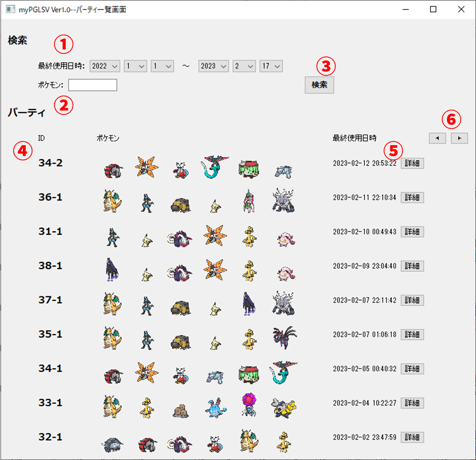Click the teal dragon Pokémon in party 34-1
The image size is (476, 460).
click(x=283, y=372)
